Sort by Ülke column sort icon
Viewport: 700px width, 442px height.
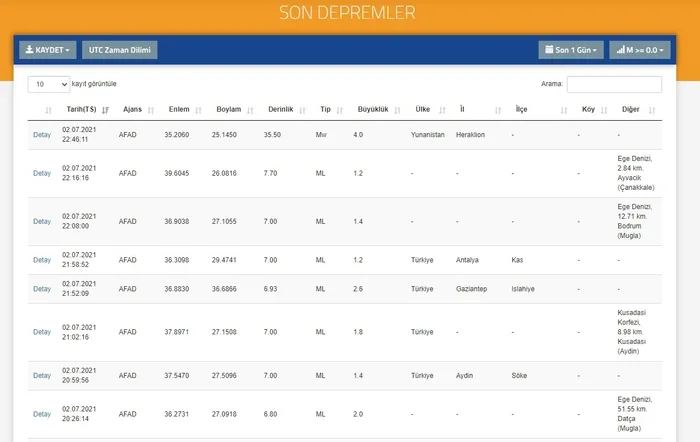(x=442, y=110)
